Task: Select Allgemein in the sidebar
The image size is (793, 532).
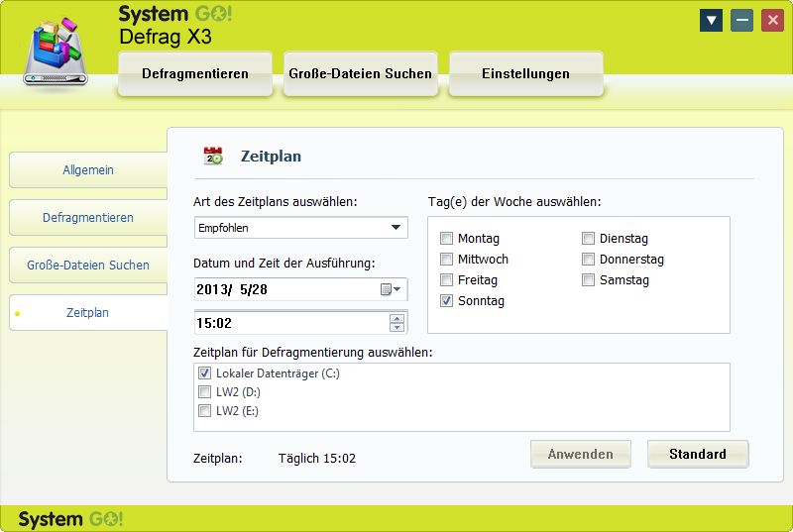Action: tap(88, 169)
